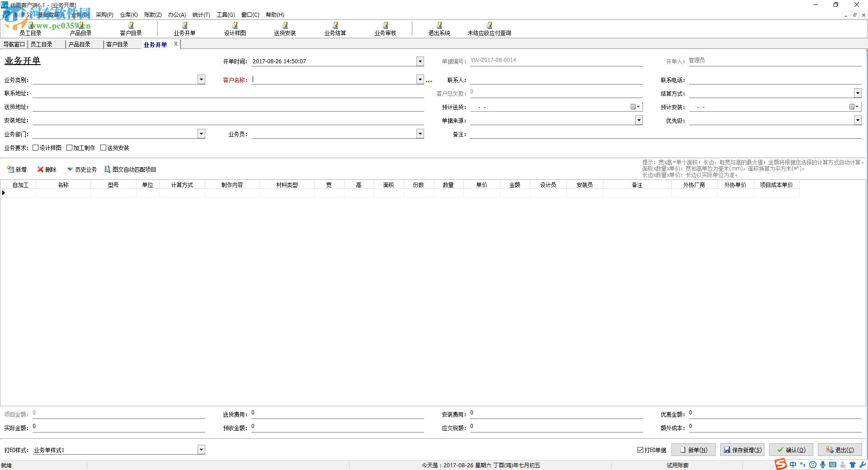Toggle the 中 Chinese input mode indicator
Image resolution: width=868 pixels, height=470 pixels.
(x=793, y=465)
